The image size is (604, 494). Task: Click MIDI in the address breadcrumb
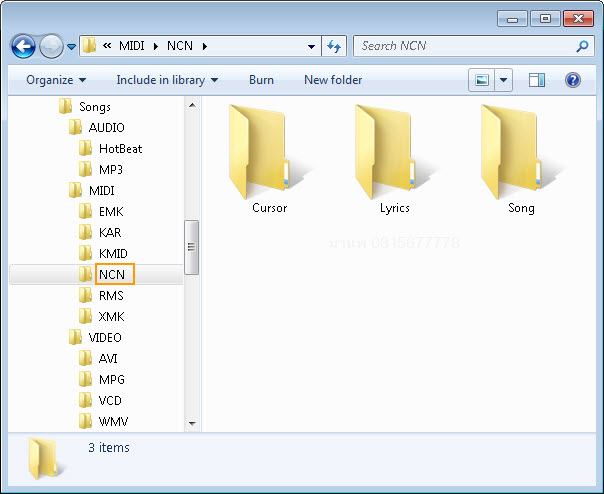[131, 46]
